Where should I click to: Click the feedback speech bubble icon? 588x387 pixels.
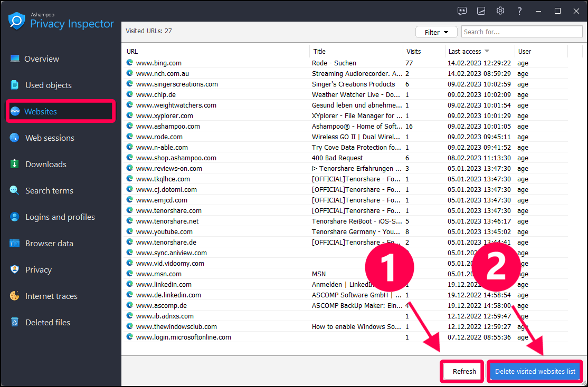[462, 11]
